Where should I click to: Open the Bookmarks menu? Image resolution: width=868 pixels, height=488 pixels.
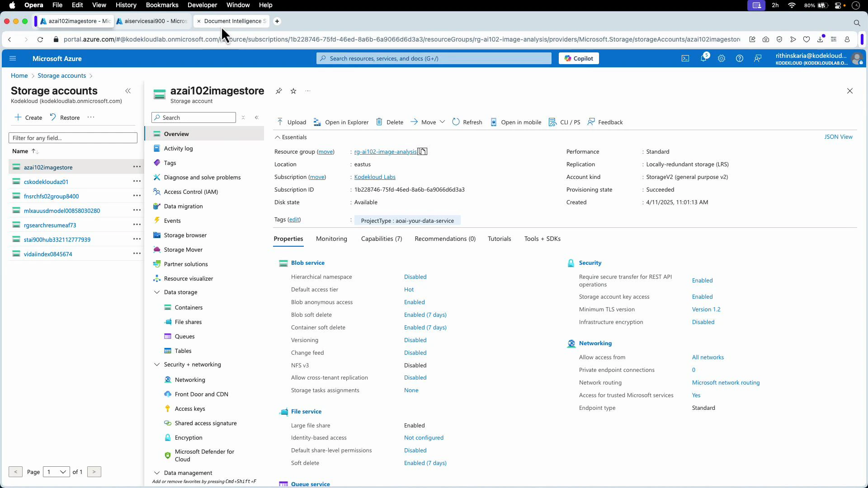162,5
